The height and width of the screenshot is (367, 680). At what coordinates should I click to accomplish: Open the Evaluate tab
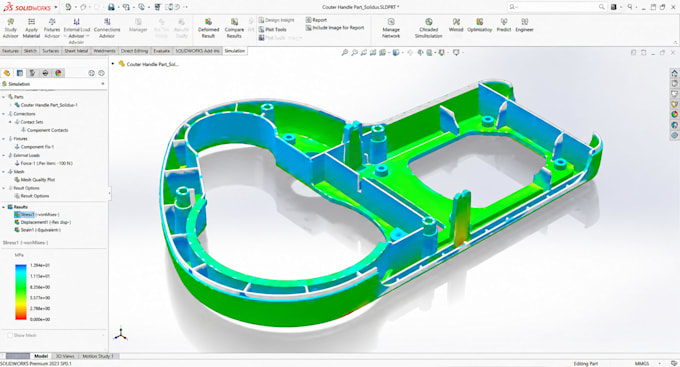pos(161,51)
